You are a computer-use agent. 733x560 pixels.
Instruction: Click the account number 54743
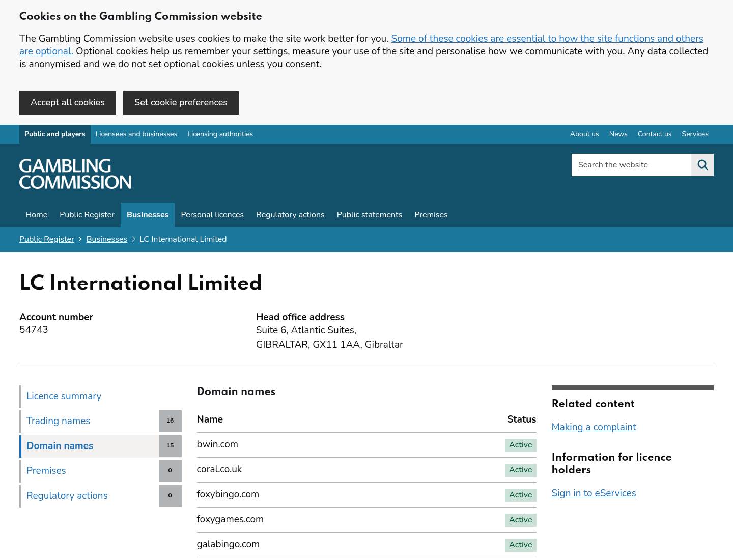pyautogui.click(x=34, y=330)
